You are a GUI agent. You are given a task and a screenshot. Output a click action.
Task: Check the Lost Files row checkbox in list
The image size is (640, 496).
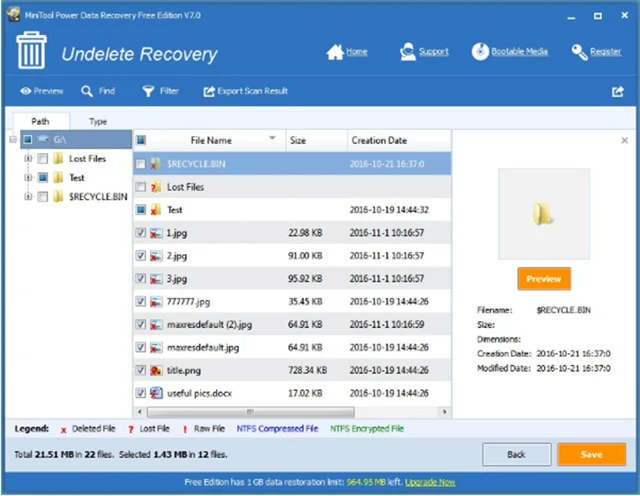141,187
